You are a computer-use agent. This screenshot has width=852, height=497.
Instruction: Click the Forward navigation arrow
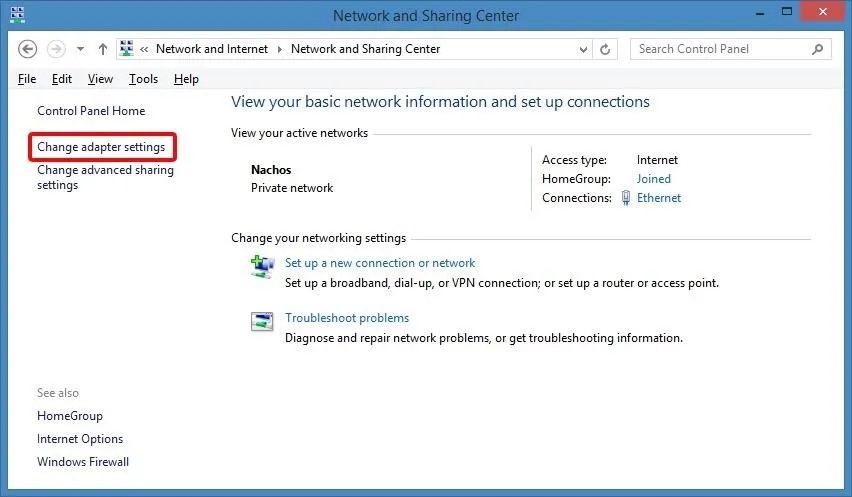(56, 49)
